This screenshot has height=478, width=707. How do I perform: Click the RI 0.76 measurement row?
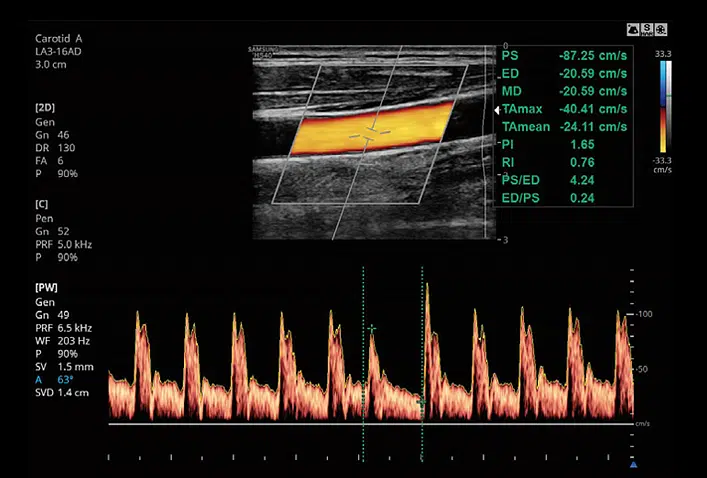[x=565, y=162]
